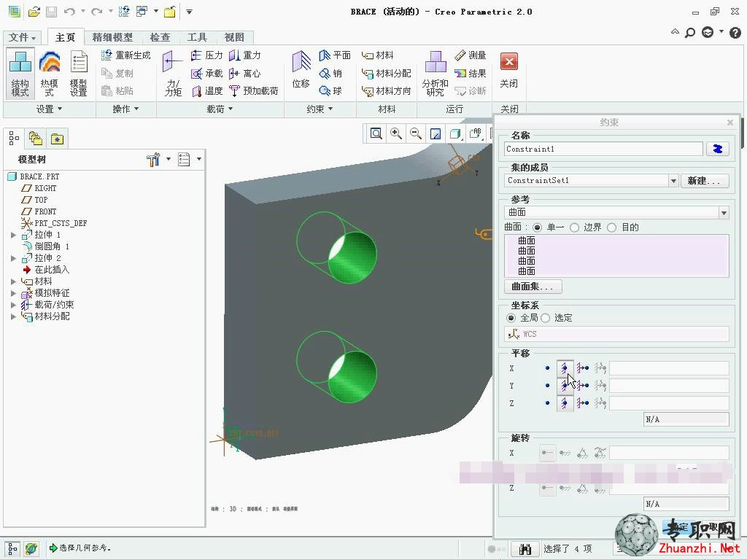Choose the 平面 (planar) constraint
This screenshot has width=747, height=560.
pos(334,55)
